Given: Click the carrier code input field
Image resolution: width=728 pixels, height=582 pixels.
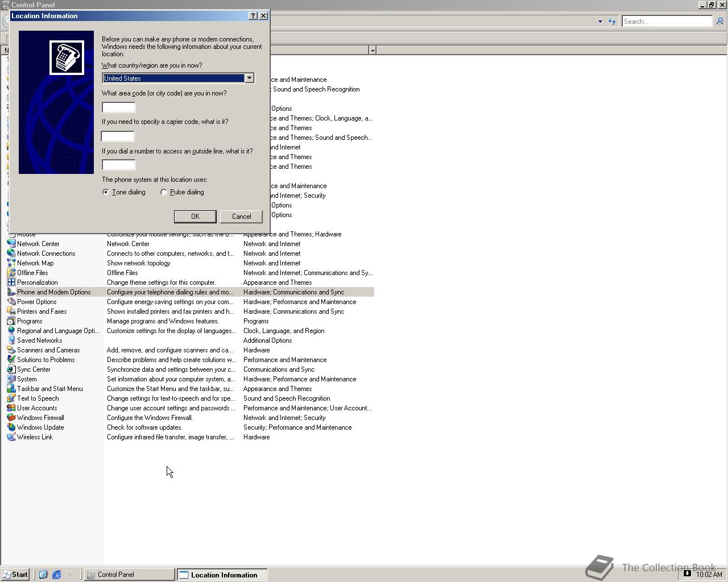Looking at the screenshot, I should (x=118, y=136).
